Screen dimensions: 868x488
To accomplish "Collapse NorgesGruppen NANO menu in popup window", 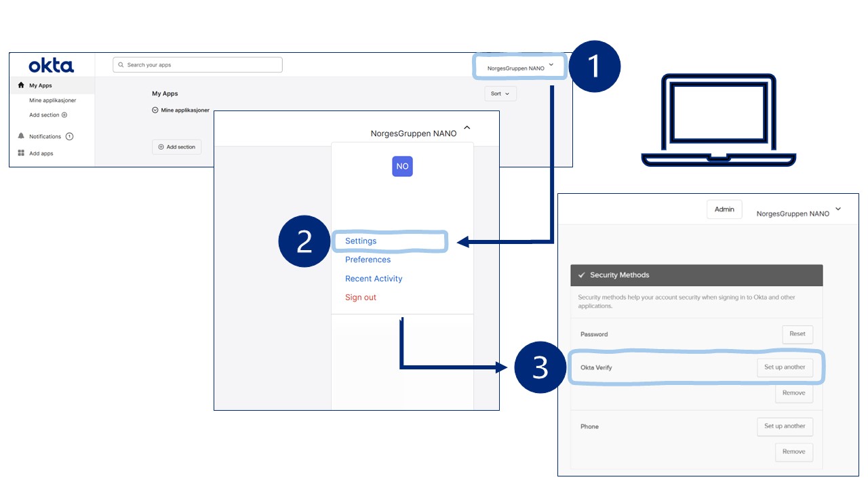I will [x=467, y=127].
